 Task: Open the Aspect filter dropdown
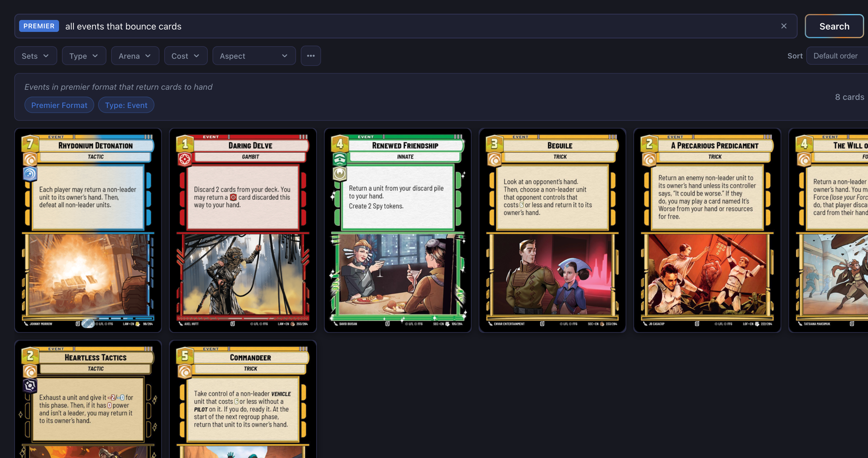tap(254, 56)
